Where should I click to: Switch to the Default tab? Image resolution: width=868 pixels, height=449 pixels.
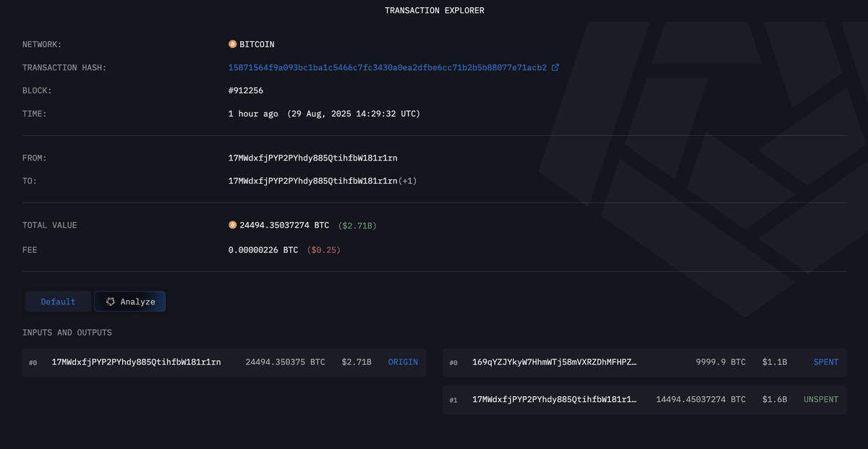click(x=58, y=302)
